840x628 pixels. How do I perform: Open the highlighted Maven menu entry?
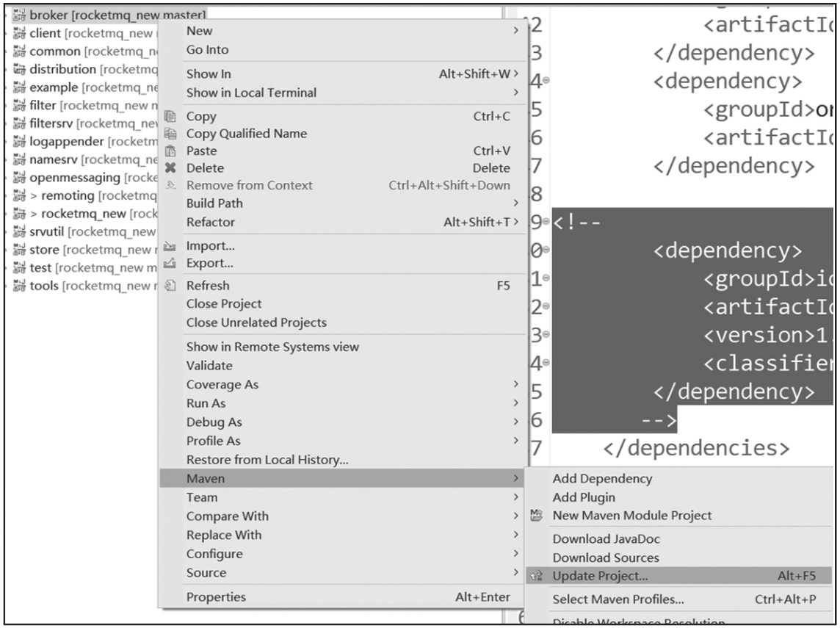[x=342, y=478]
